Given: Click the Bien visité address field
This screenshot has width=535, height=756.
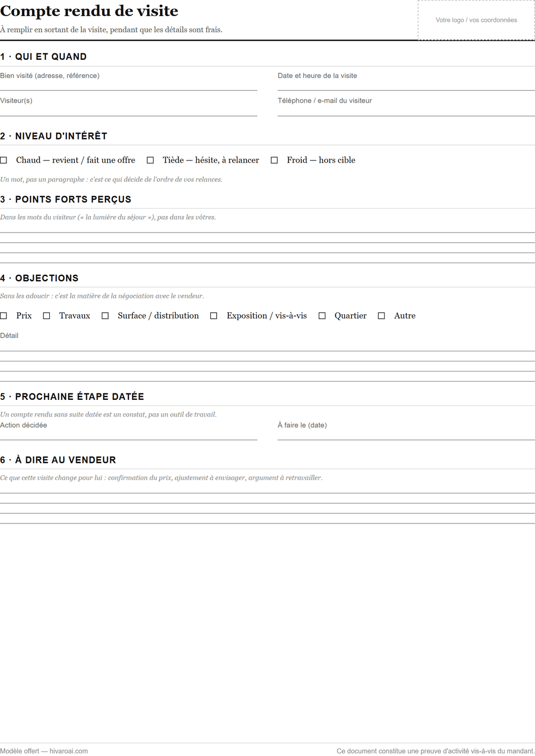Looking at the screenshot, I should pos(128,86).
